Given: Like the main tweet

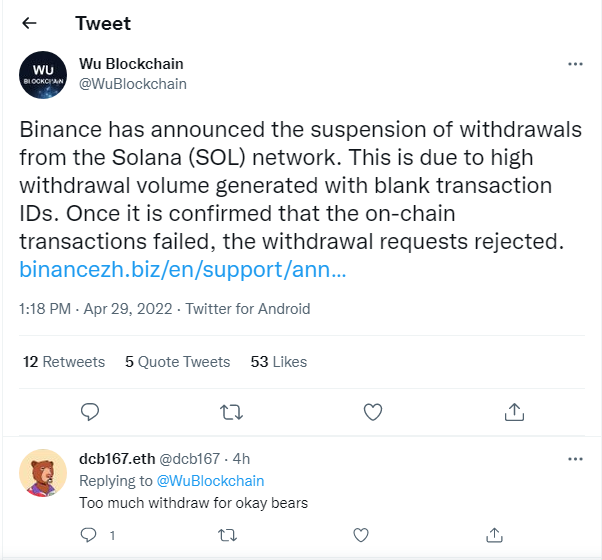Looking at the screenshot, I should [373, 412].
